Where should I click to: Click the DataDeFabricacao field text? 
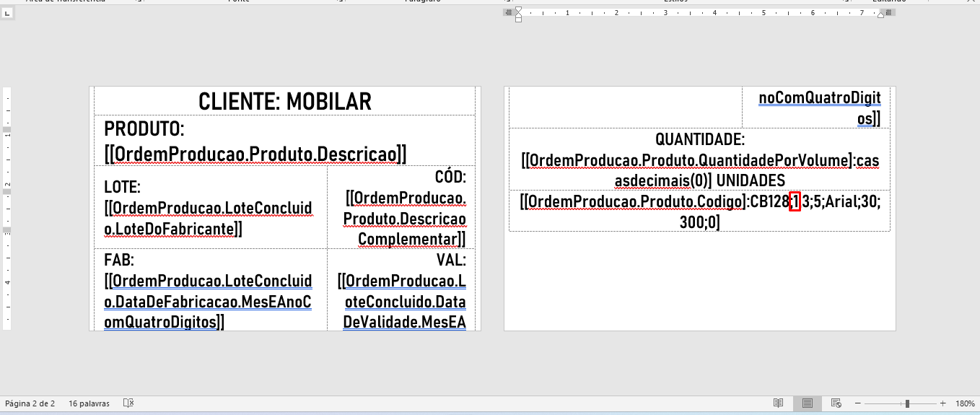[x=208, y=301]
